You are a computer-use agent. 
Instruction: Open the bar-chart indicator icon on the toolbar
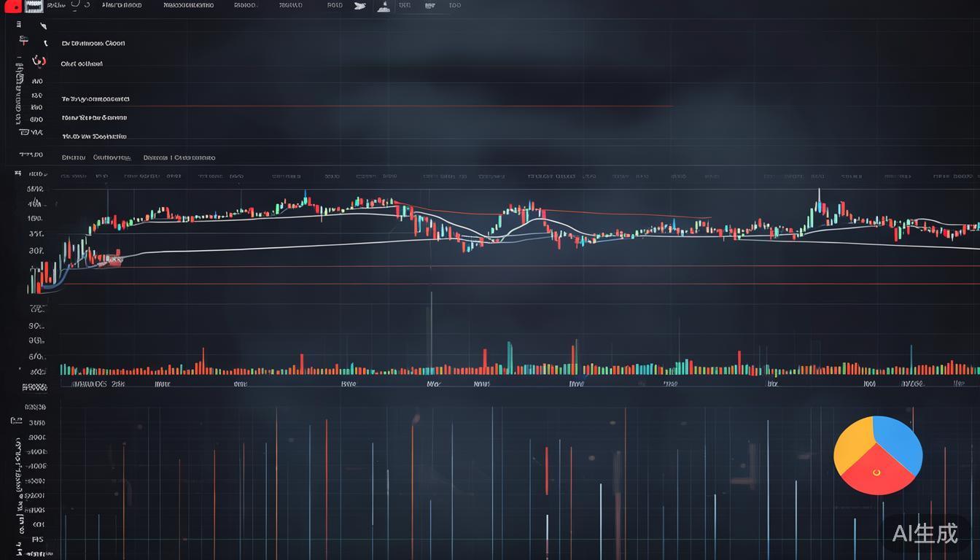tap(383, 5)
